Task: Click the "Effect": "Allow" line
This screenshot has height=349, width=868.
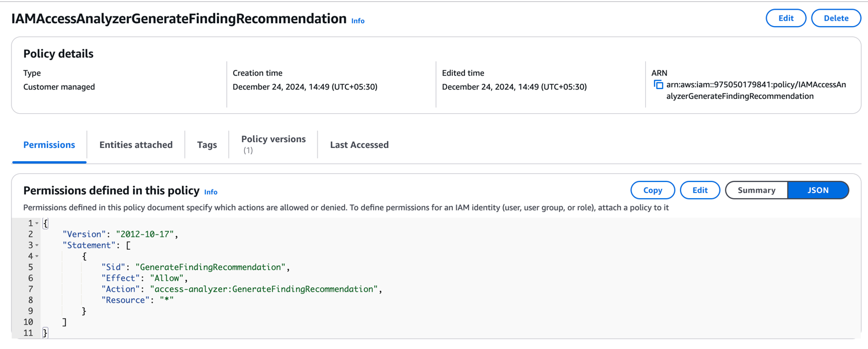Action: 145,279
